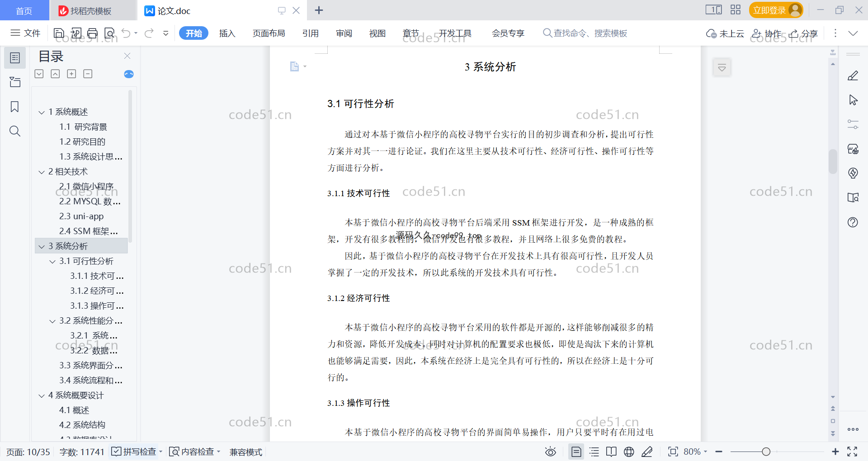This screenshot has width=868, height=461.
Task: Select the 视图 ribbon tab
Action: (377, 33)
